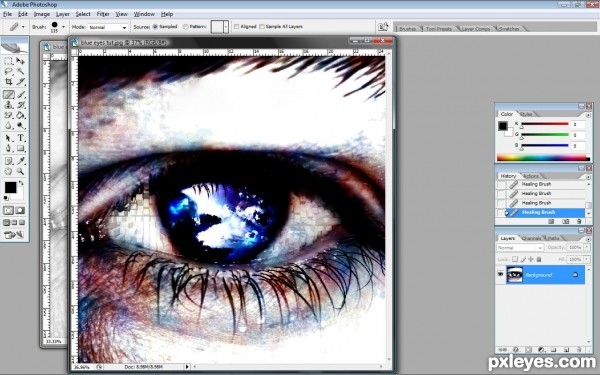The width and height of the screenshot is (600, 375).
Task: Swap foreground and background colors
Action: point(21,183)
